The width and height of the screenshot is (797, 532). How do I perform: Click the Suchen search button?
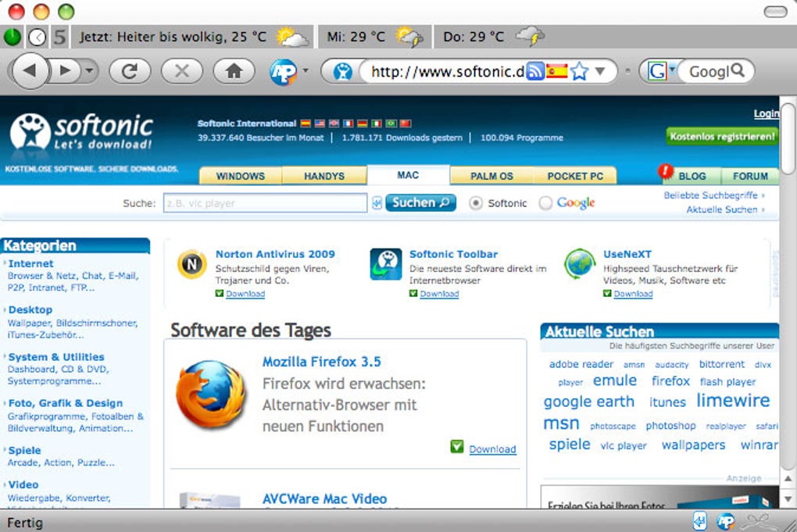(420, 203)
